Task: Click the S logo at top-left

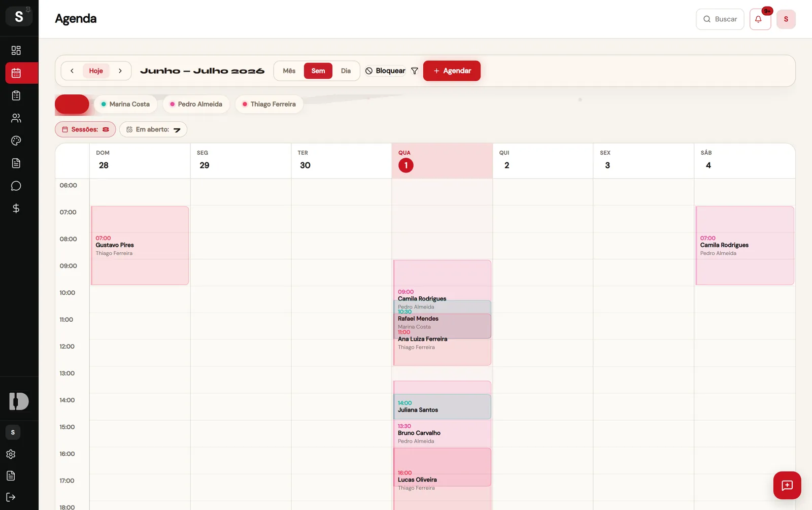Action: click(19, 16)
